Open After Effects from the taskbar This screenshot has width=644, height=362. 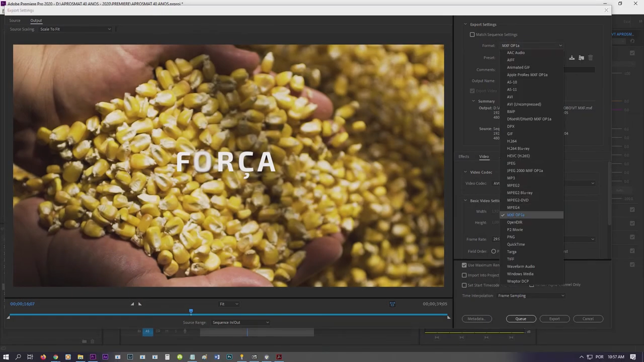coord(105,357)
